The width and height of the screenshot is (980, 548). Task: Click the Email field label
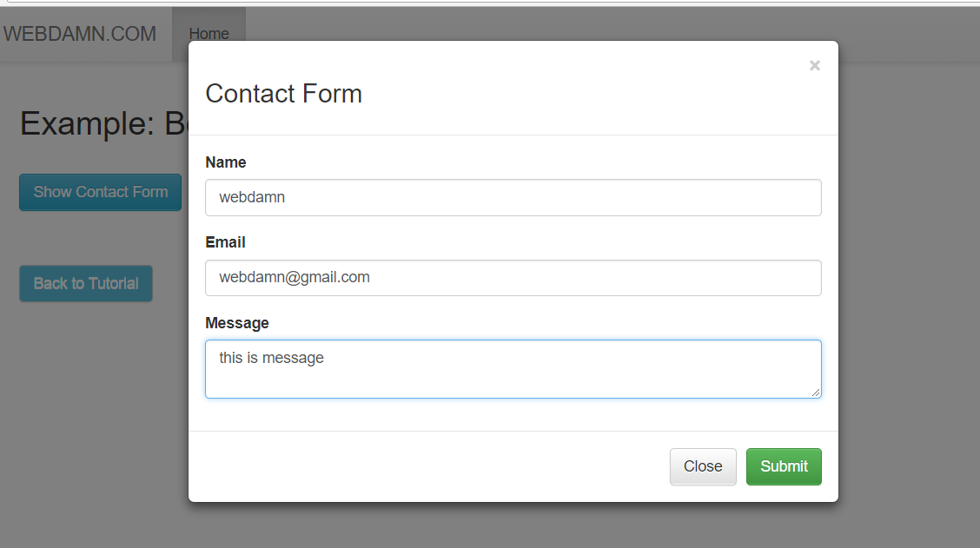tap(225, 242)
